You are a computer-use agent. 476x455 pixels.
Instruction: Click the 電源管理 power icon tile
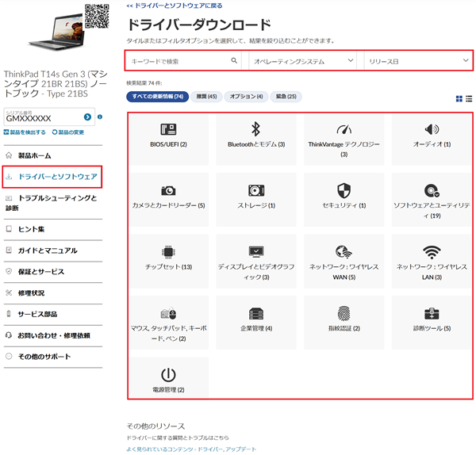coord(168,375)
